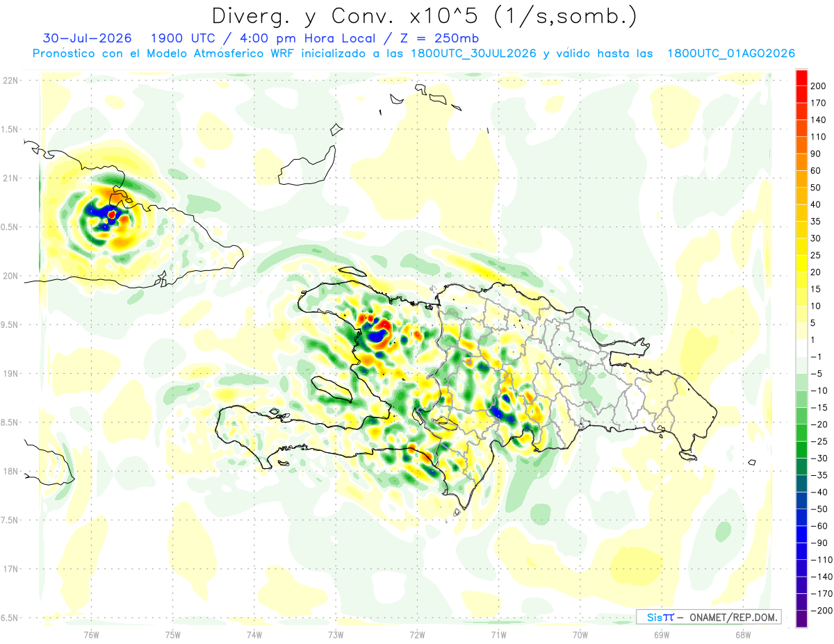834x644 pixels.
Task: Click the color bar value "-170"
Action: (823, 594)
